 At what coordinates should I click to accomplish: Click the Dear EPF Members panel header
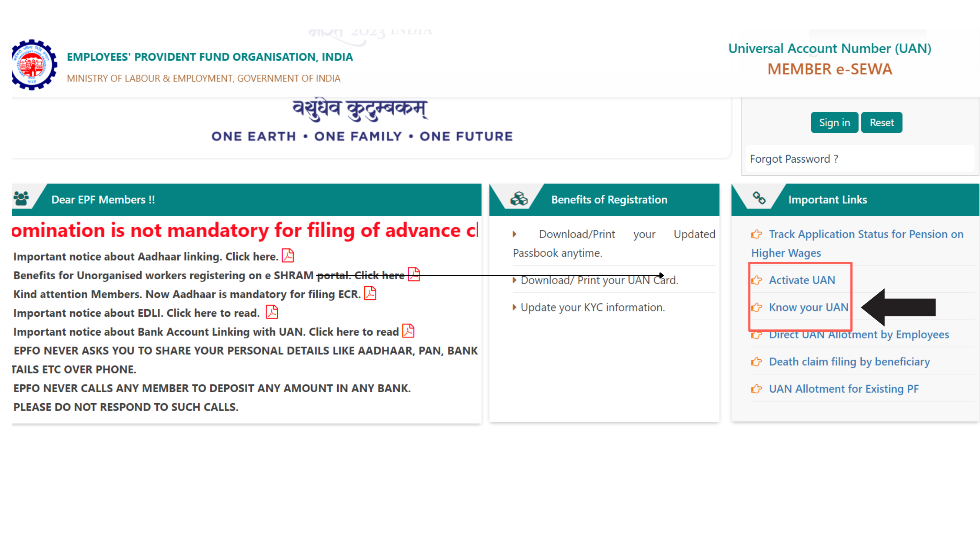247,199
